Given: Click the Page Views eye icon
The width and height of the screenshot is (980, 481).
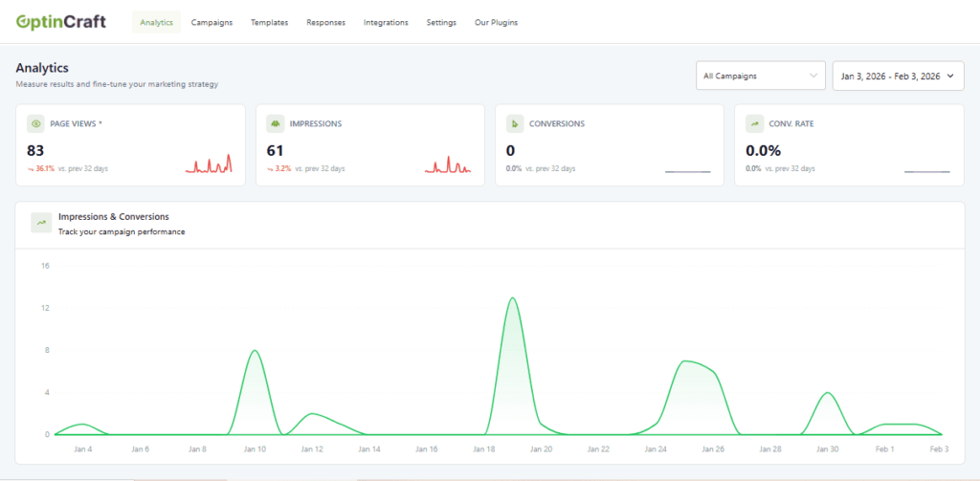Looking at the screenshot, I should pyautogui.click(x=35, y=123).
